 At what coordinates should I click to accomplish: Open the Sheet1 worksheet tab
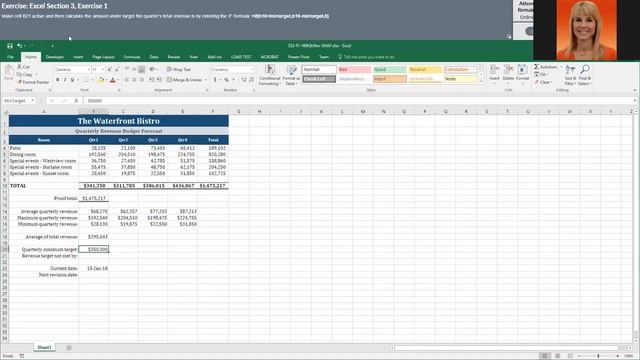pyautogui.click(x=44, y=347)
